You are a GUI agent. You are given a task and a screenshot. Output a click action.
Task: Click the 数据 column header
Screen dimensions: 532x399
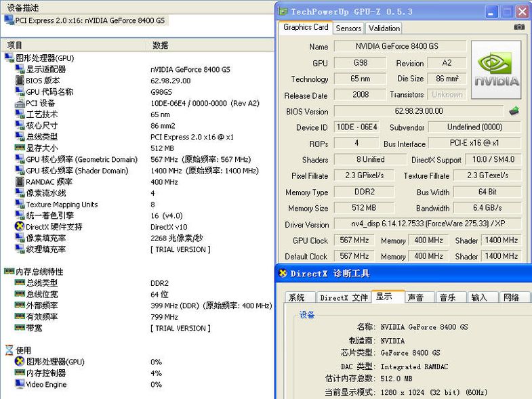pos(161,45)
